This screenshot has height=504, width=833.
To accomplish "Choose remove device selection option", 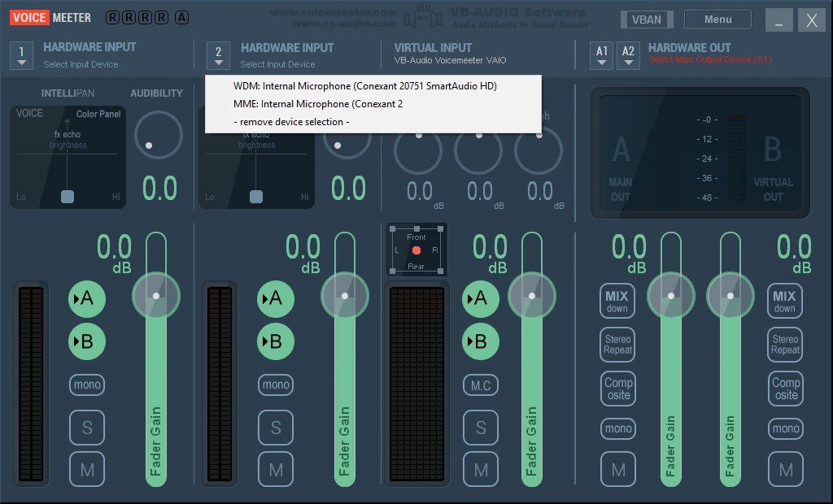I will tap(290, 122).
